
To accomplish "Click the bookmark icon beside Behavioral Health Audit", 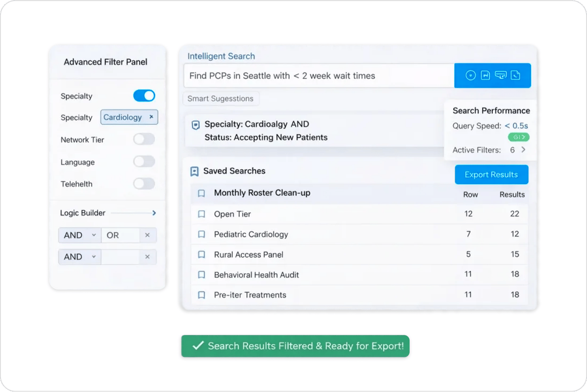I will pyautogui.click(x=202, y=275).
